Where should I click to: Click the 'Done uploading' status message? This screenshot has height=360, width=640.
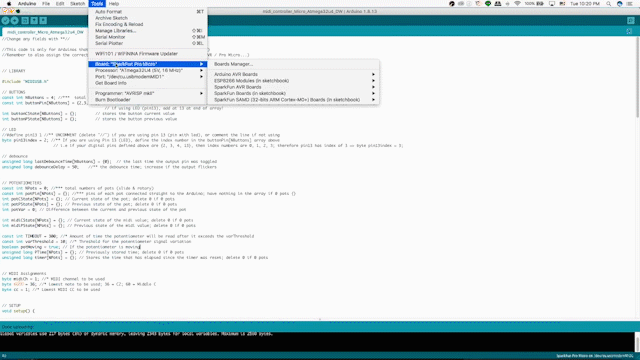(18, 327)
